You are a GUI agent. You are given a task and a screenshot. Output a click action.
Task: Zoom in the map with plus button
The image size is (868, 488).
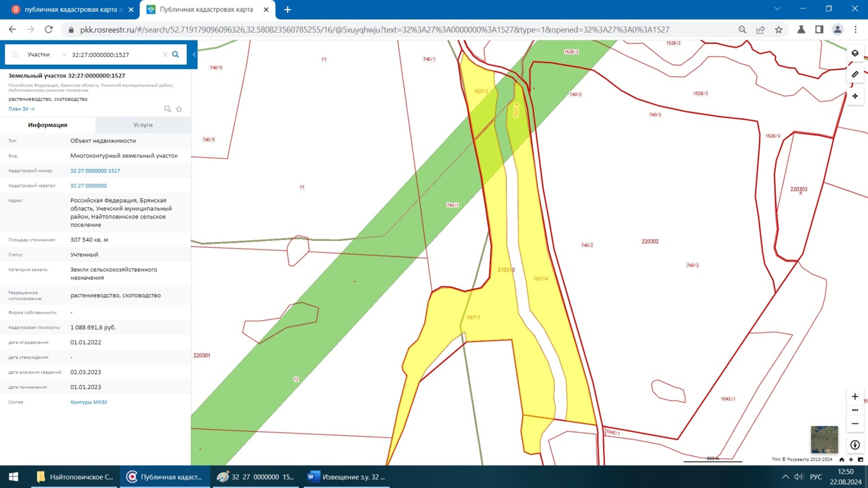[x=855, y=396]
